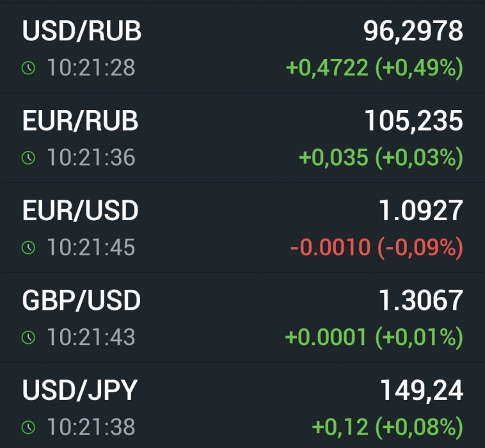This screenshot has width=485, height=448.
Task: Click the clock icon beside USD/JPY time
Action: pyautogui.click(x=28, y=427)
